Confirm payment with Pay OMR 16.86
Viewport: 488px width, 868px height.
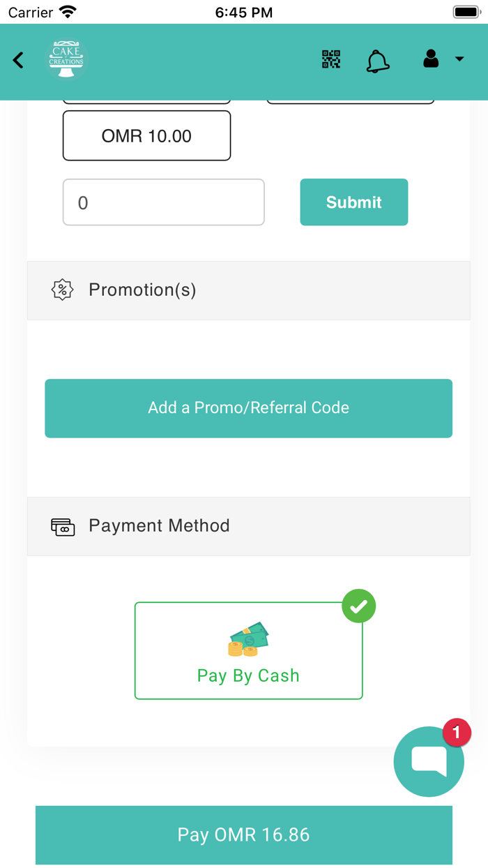click(244, 835)
